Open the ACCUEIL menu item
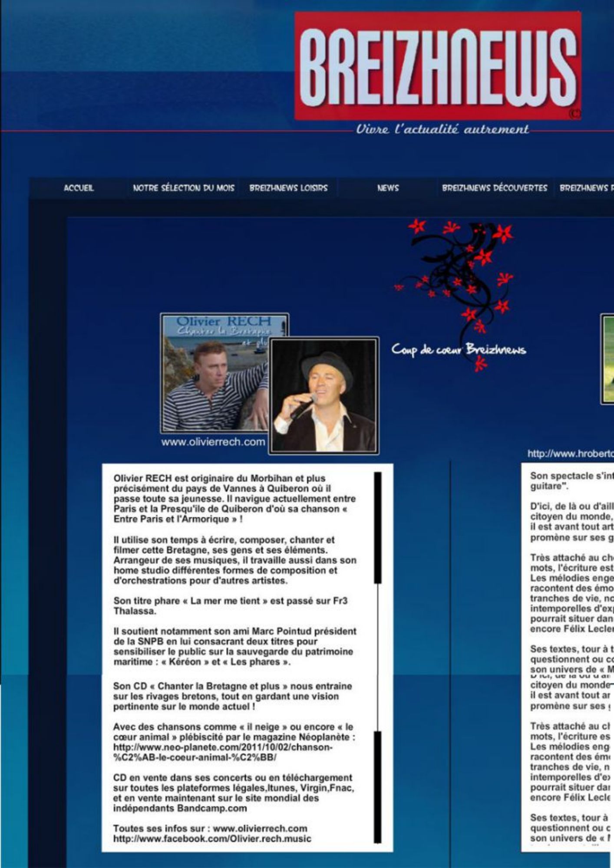The image size is (614, 868). pyautogui.click(x=79, y=188)
